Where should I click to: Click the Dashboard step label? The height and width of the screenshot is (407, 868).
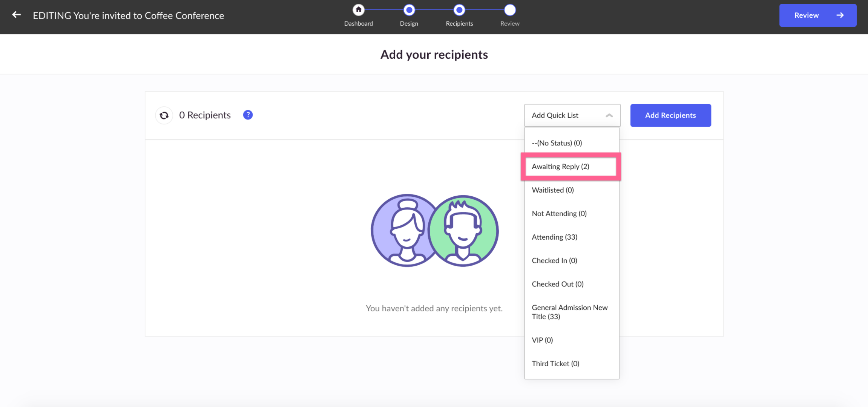coord(358,23)
